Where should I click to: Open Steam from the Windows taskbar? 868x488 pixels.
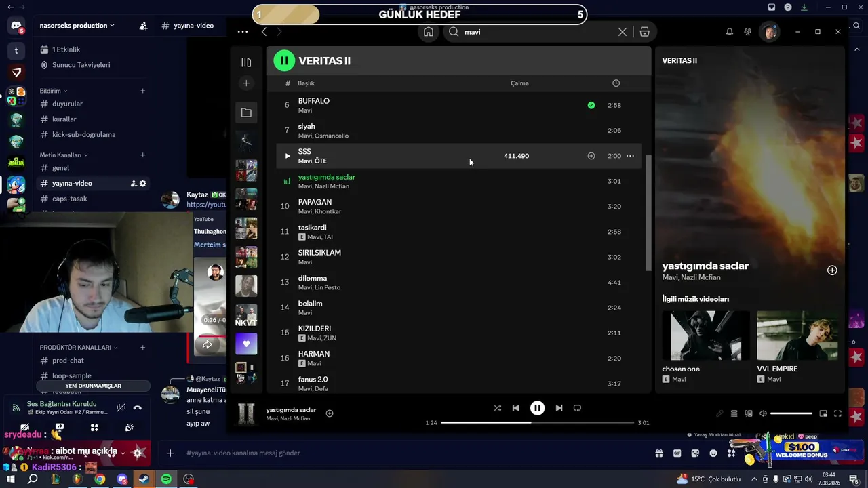(x=144, y=479)
